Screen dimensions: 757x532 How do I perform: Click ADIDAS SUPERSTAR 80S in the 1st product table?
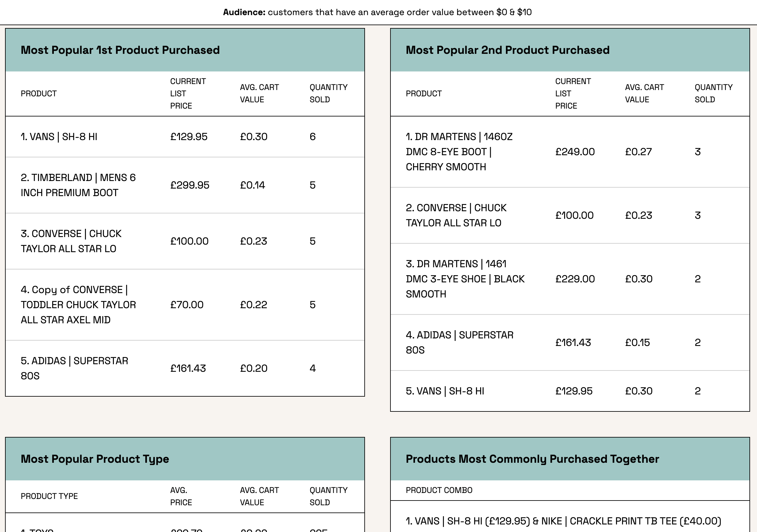(x=74, y=368)
